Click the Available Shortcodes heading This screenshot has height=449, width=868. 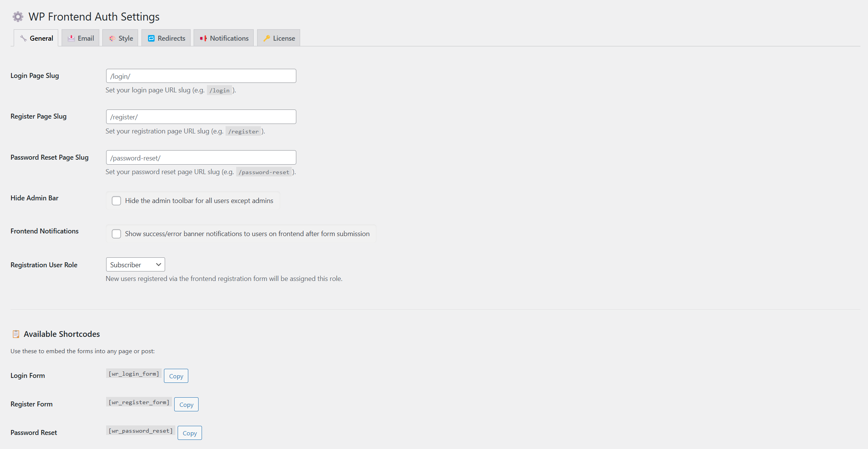(x=62, y=334)
